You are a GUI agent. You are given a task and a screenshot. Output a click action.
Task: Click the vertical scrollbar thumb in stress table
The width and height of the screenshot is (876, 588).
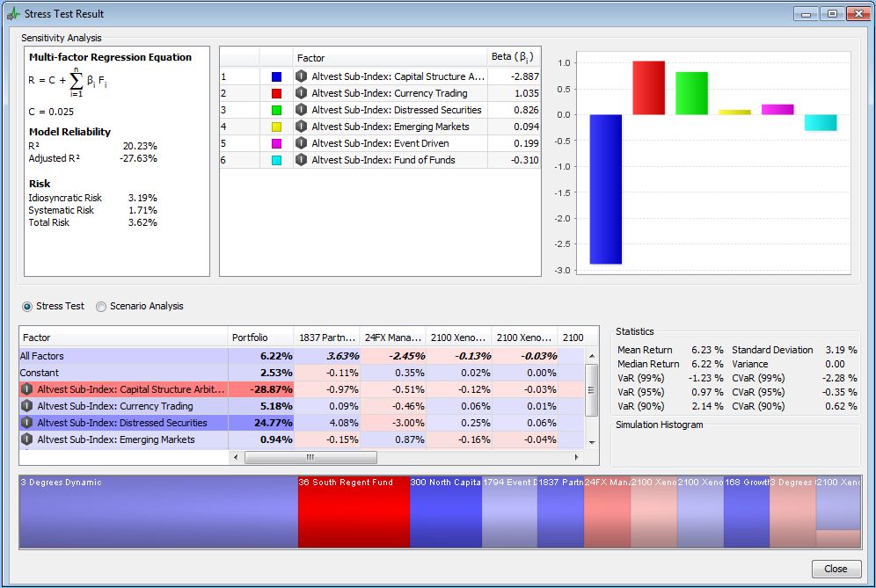coord(592,389)
